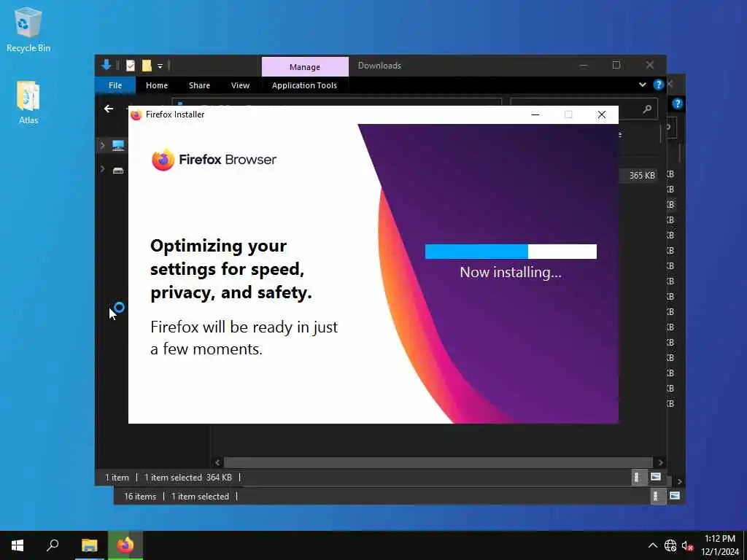Click the '16 items' status bar text
This screenshot has height=560, width=747.
point(140,497)
